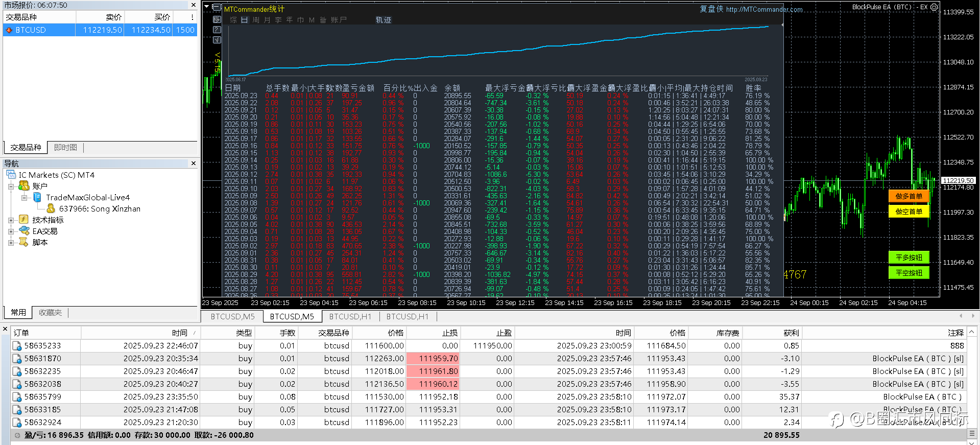Viewport: 980px width, 445px height.
Task: Toggle the 周 weekly statistics period
Action: (x=255, y=20)
